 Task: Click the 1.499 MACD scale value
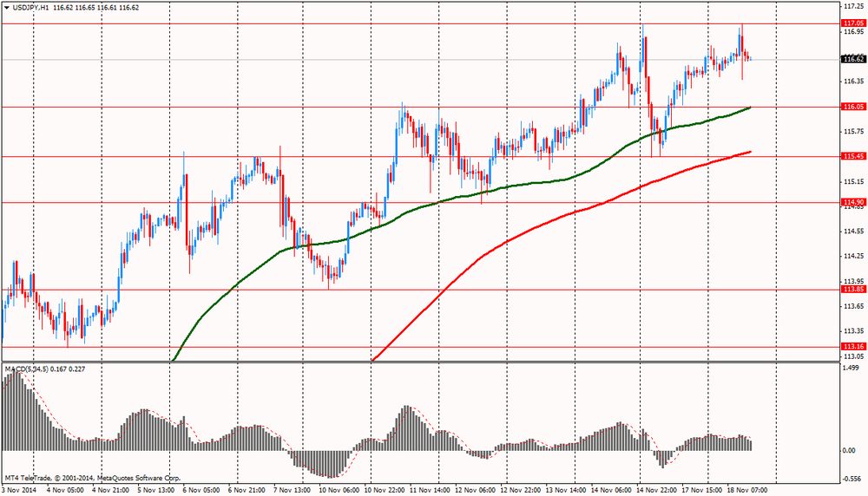click(852, 368)
